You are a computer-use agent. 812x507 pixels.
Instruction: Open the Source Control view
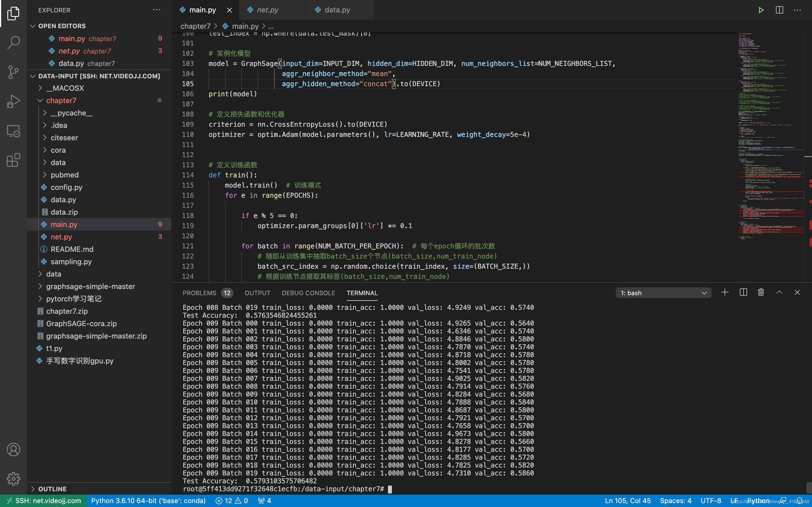point(14,72)
